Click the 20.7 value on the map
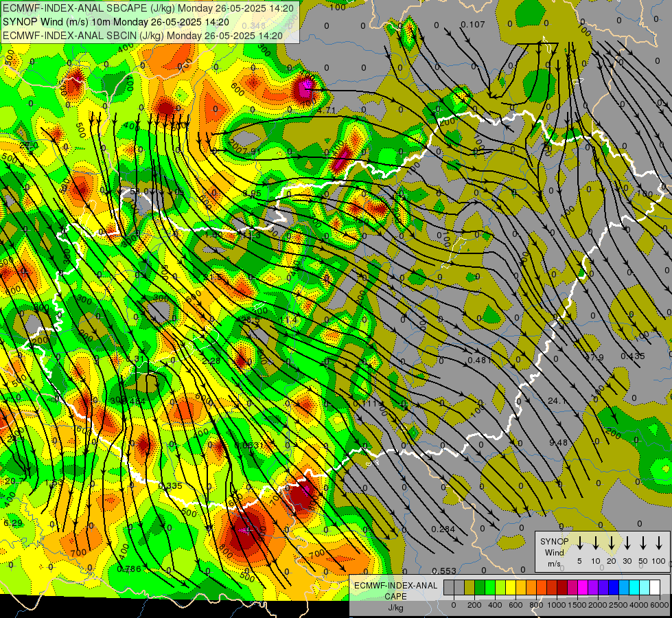Image resolution: width=672 pixels, height=618 pixels. pos(14,481)
